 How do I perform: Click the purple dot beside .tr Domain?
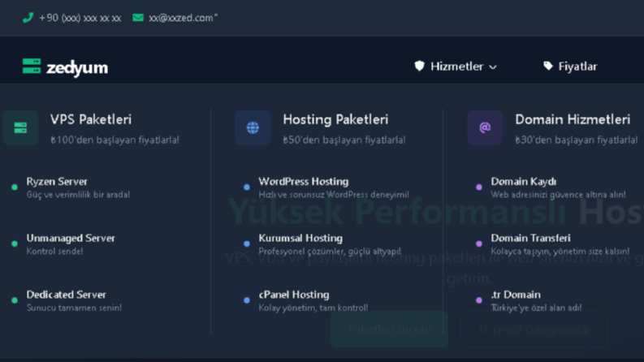tap(479, 300)
